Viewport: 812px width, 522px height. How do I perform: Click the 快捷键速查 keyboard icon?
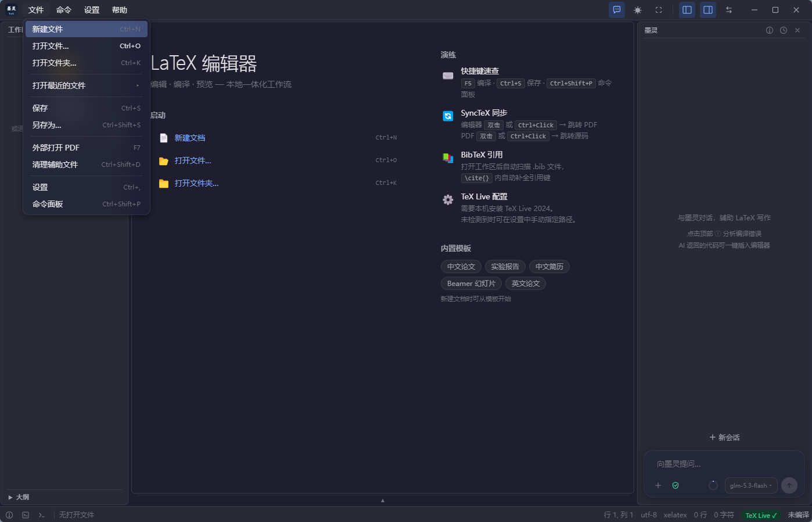(448, 76)
